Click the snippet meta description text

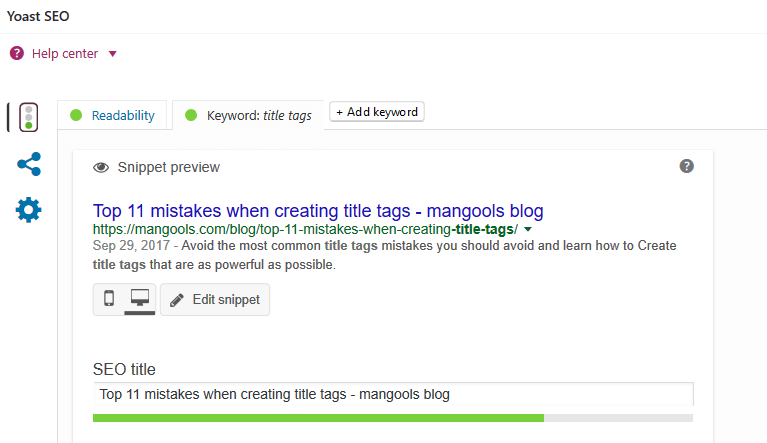tap(384, 255)
